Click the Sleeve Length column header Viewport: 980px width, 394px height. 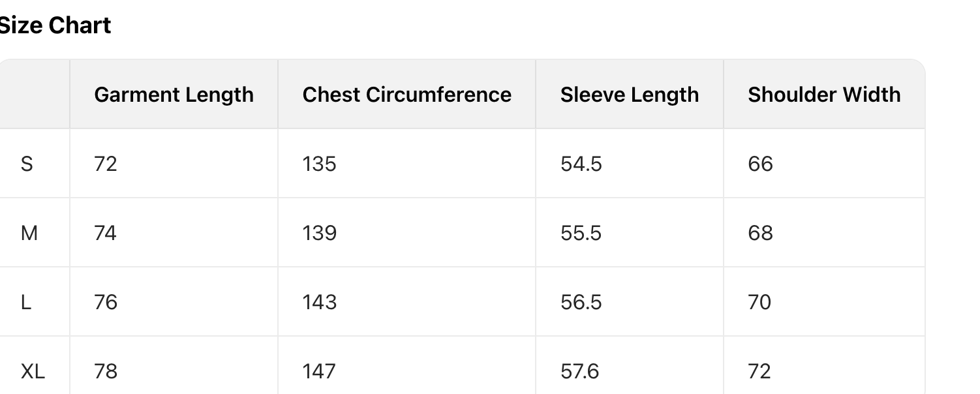point(629,95)
